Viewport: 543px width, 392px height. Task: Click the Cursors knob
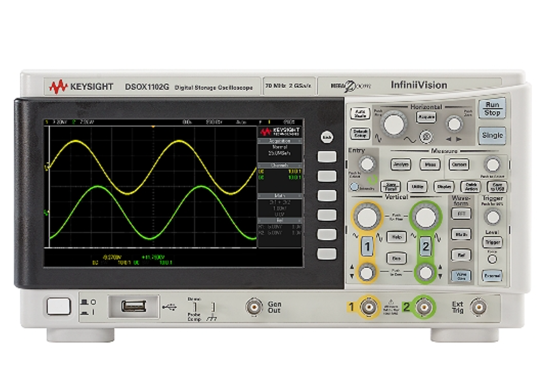click(493, 165)
